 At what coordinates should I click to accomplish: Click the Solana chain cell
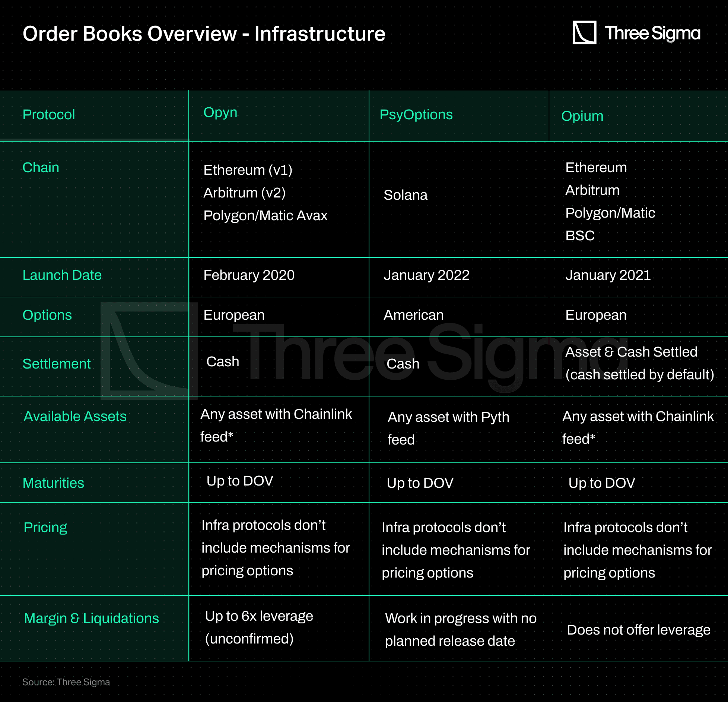tap(406, 195)
